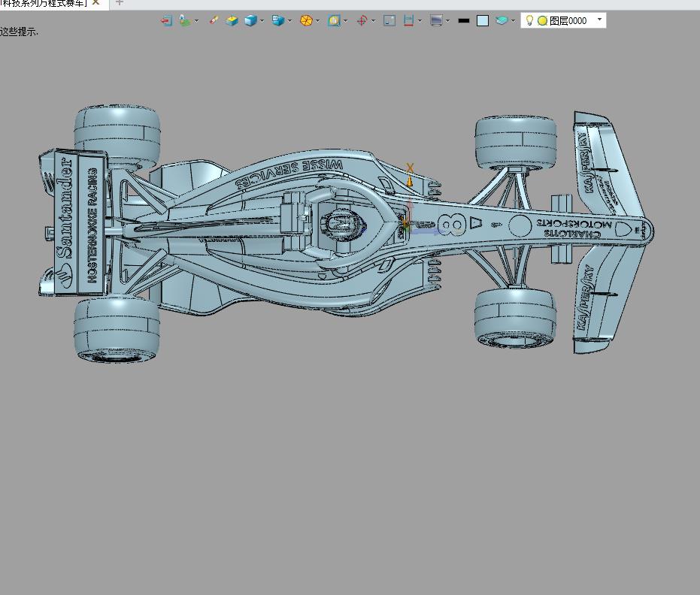700x595 pixels.
Task: Click the yellow-topped box icon
Action: click(232, 21)
